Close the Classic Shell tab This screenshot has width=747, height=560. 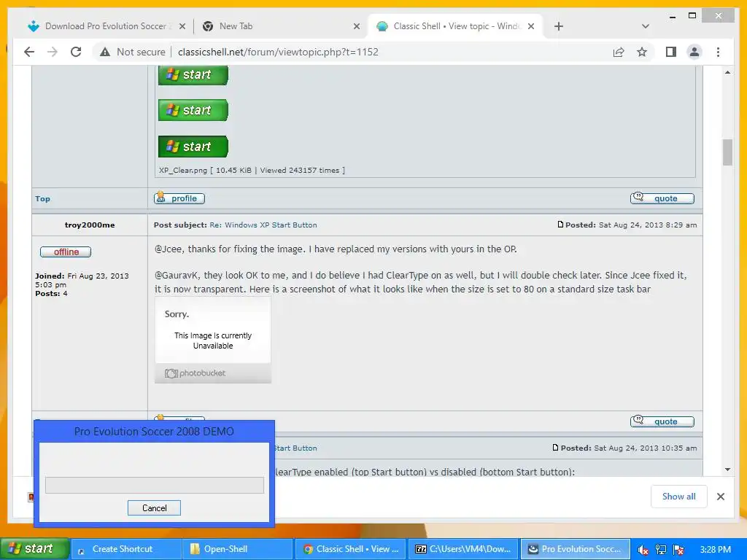point(531,26)
